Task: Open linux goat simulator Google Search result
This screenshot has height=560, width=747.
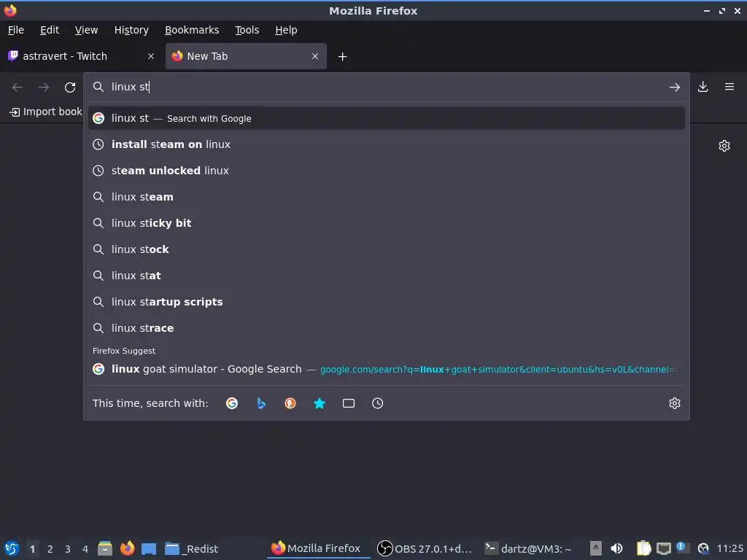Action: 387,369
